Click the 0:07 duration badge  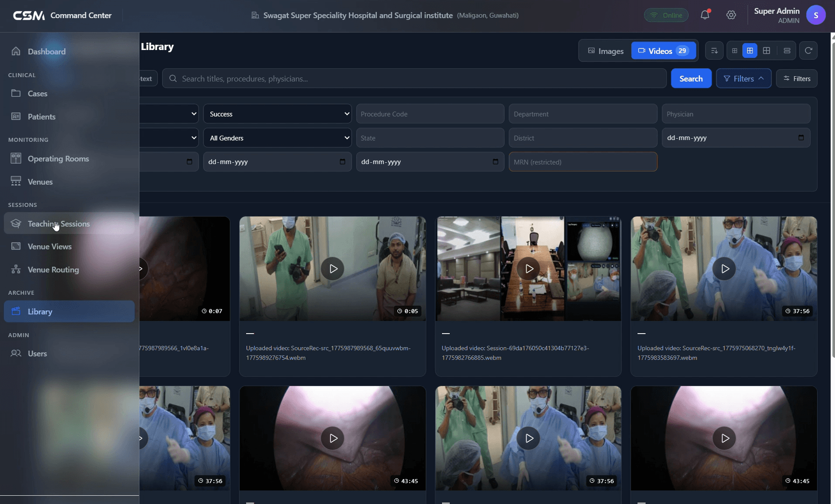212,311
